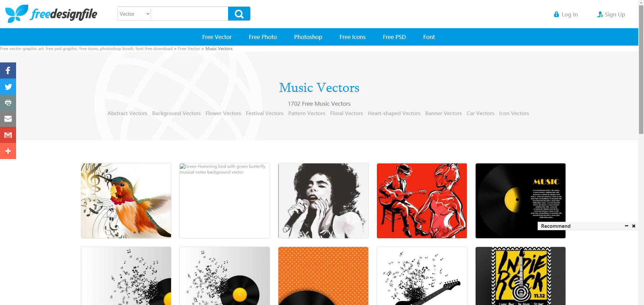Share page via Facebook icon
The image size is (644, 305).
8,70
